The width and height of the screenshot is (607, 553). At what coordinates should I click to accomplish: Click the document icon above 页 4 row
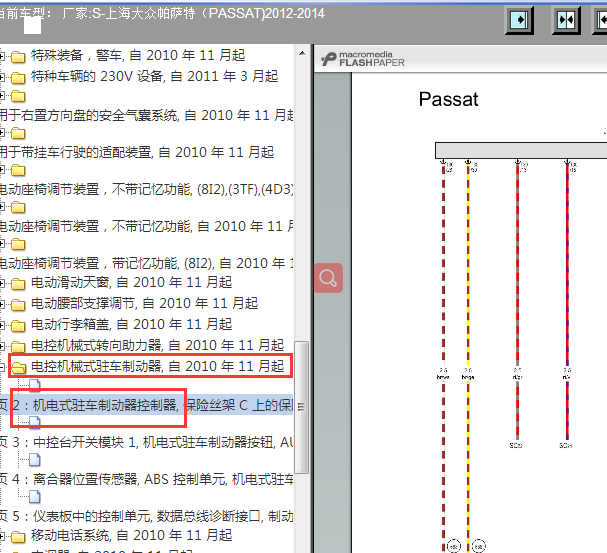click(35, 459)
